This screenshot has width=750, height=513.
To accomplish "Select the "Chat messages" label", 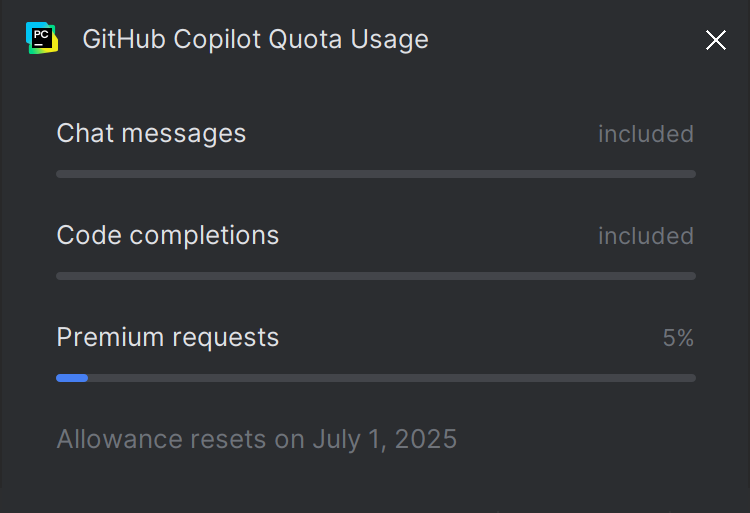I will pos(151,133).
